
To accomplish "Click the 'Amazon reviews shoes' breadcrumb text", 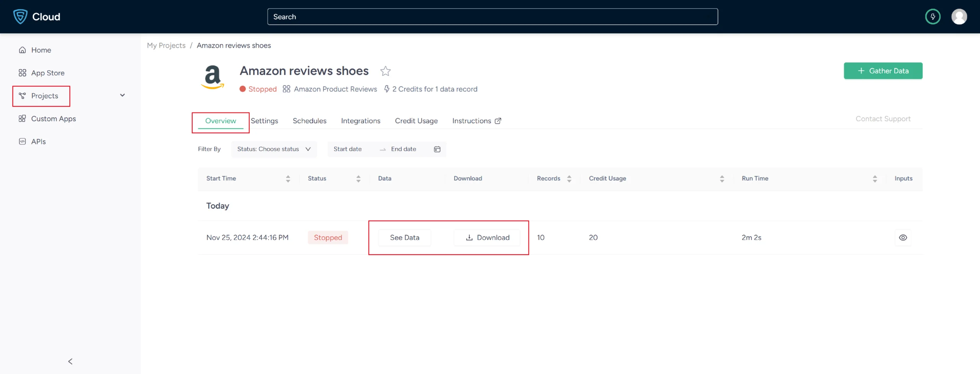I will click(234, 46).
